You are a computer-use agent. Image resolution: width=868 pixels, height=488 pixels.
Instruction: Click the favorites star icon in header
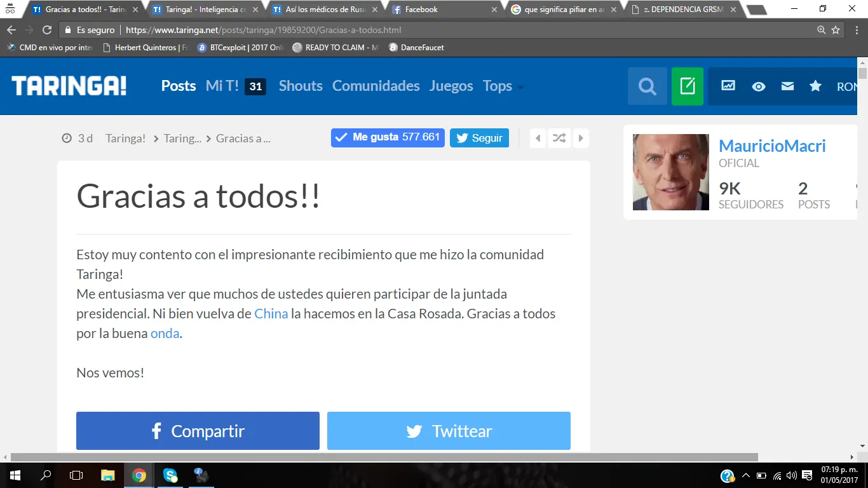tap(815, 86)
